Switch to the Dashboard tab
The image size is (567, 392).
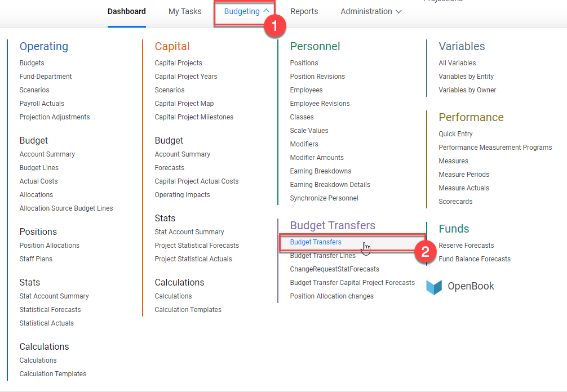pyautogui.click(x=126, y=11)
